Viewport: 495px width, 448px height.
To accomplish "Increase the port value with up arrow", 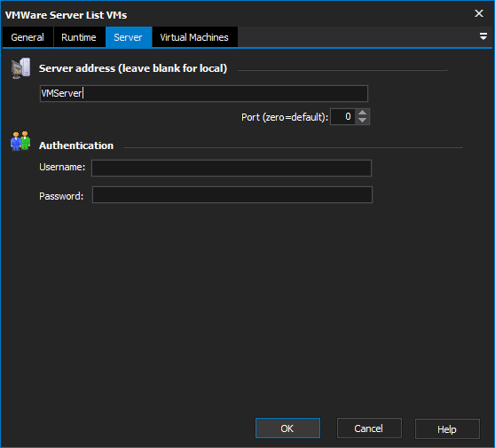I will [363, 113].
